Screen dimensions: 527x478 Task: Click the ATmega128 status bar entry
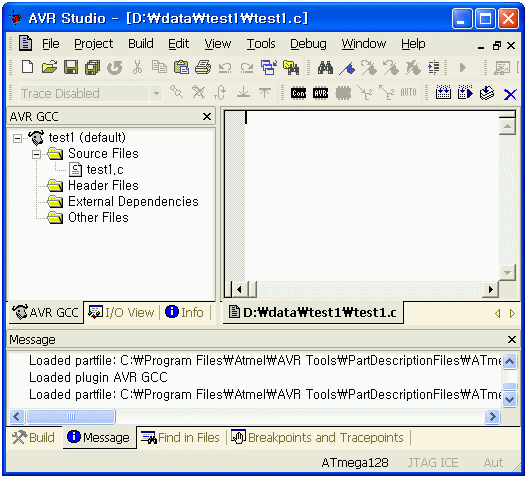355,463
